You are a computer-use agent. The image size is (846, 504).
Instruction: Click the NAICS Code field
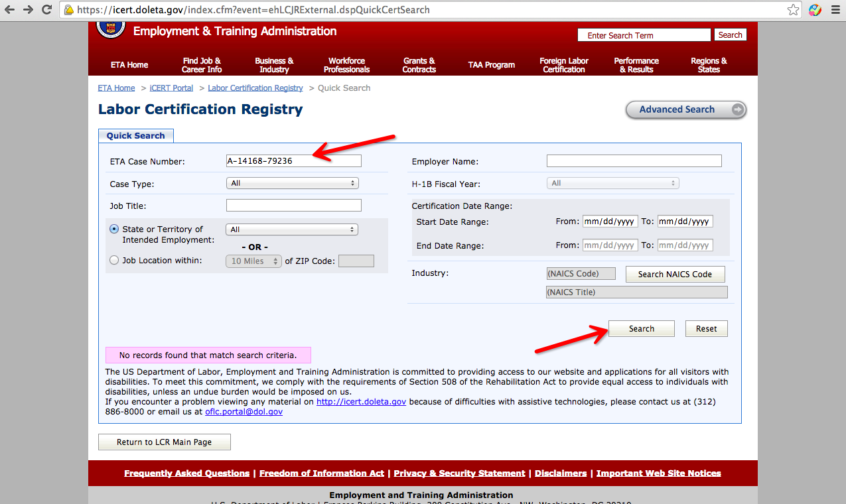(x=581, y=274)
